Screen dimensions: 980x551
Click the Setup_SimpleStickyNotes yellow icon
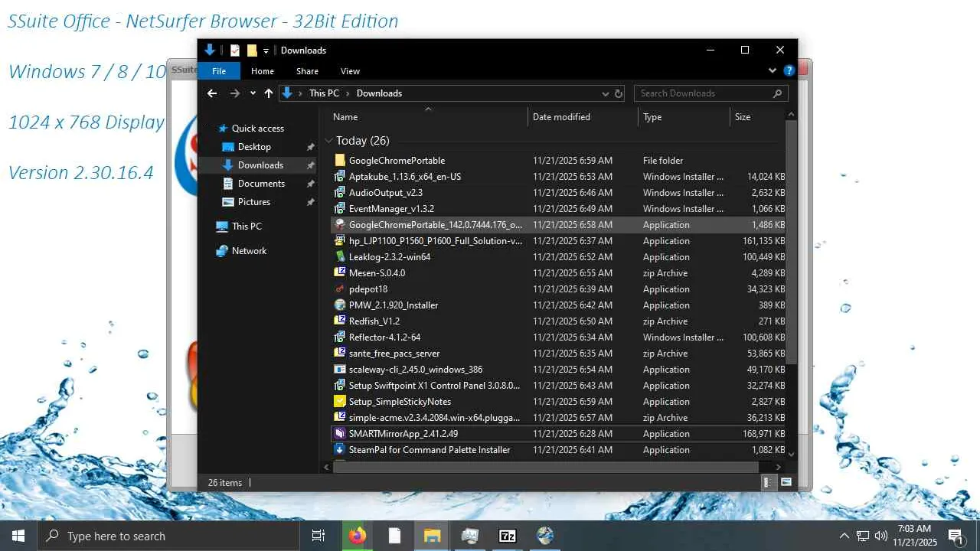tap(340, 402)
